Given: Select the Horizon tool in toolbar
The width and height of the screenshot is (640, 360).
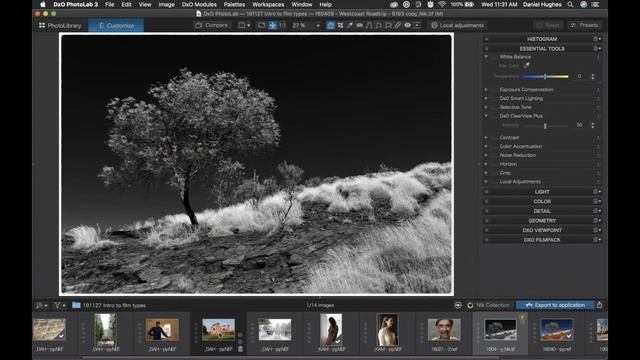Looking at the screenshot, I should [360, 25].
